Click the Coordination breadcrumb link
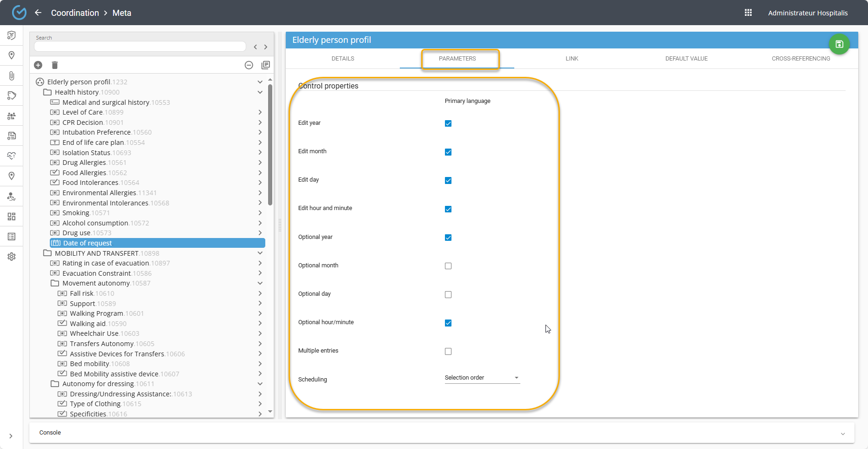 (75, 13)
